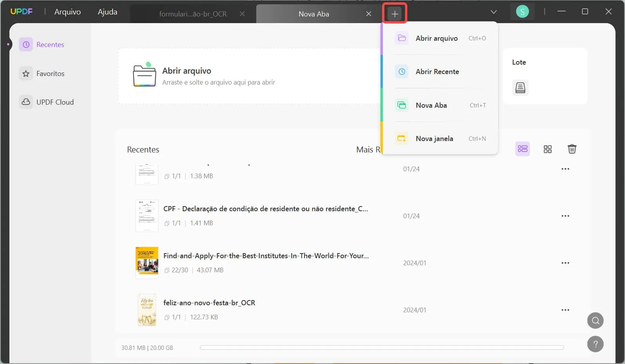Click the round help question mark button
This screenshot has height=364, width=625.
click(595, 344)
